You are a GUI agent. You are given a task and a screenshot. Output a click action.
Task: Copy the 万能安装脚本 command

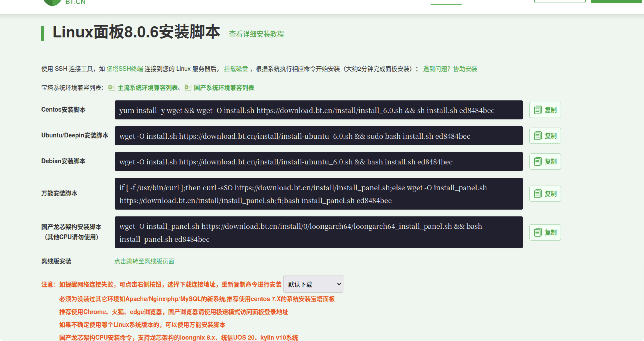tap(545, 194)
